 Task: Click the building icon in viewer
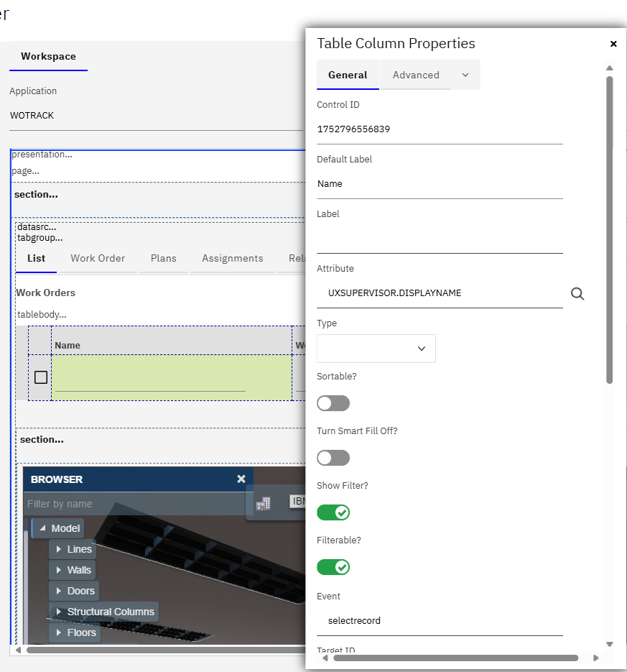pos(263,503)
